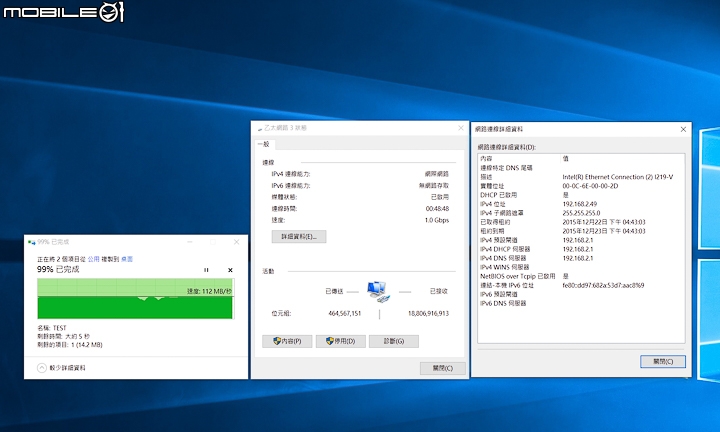
Task: Select the IPv4 DNS 伺服器 row
Action: pos(581,258)
